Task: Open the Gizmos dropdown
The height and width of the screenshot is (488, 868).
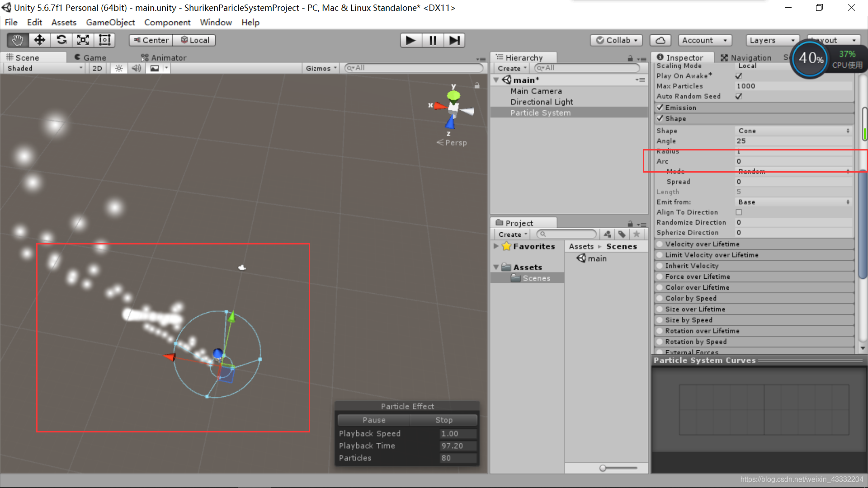Action: click(321, 68)
